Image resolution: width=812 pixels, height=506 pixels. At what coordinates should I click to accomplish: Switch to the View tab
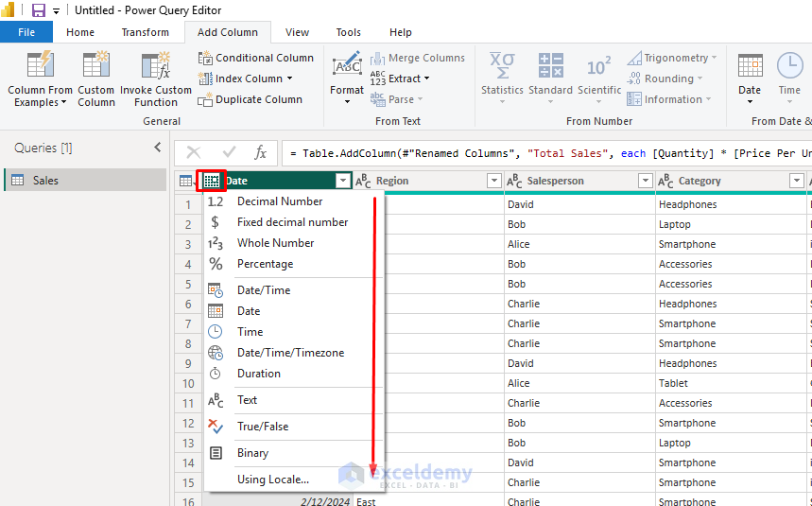point(297,32)
